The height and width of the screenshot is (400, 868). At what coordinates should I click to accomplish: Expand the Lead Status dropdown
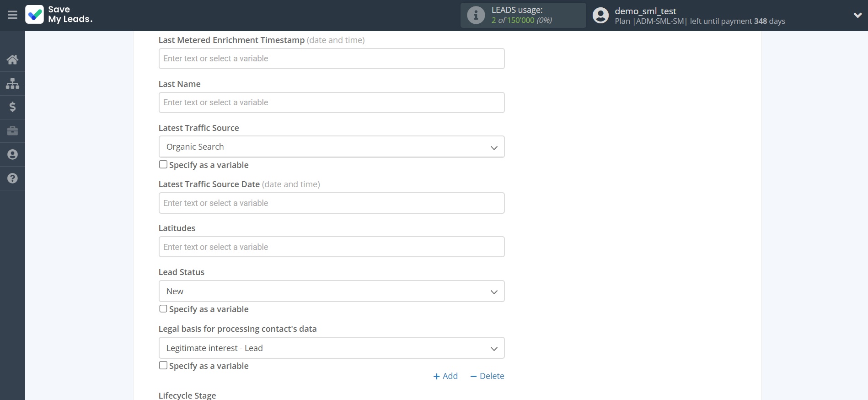pyautogui.click(x=331, y=291)
